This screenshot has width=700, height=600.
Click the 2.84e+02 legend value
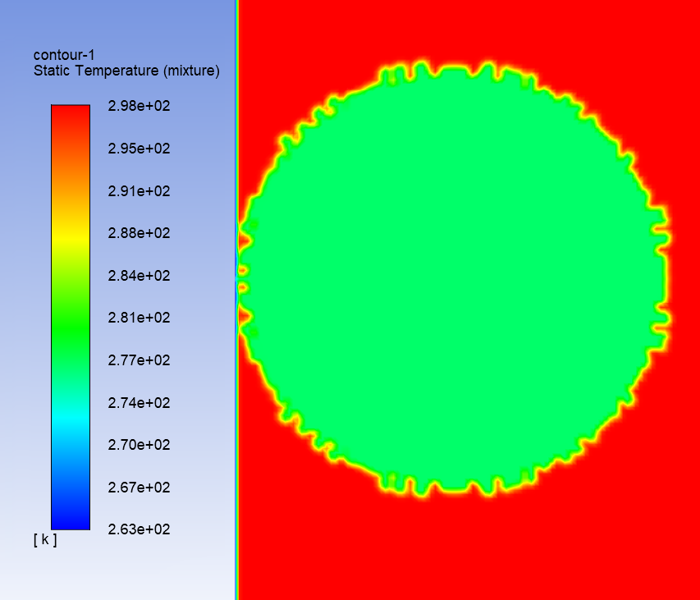139,276
